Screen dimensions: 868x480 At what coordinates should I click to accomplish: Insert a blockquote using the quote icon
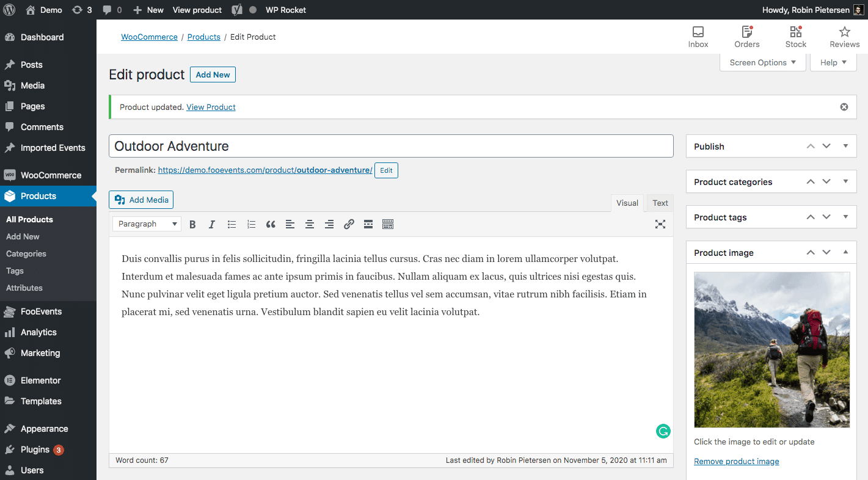click(271, 224)
